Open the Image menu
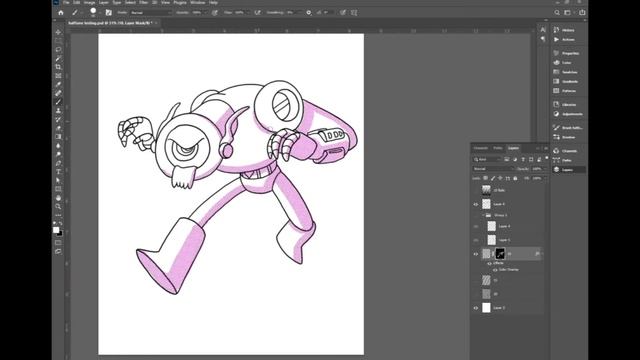640x360 pixels. pyautogui.click(x=89, y=2)
